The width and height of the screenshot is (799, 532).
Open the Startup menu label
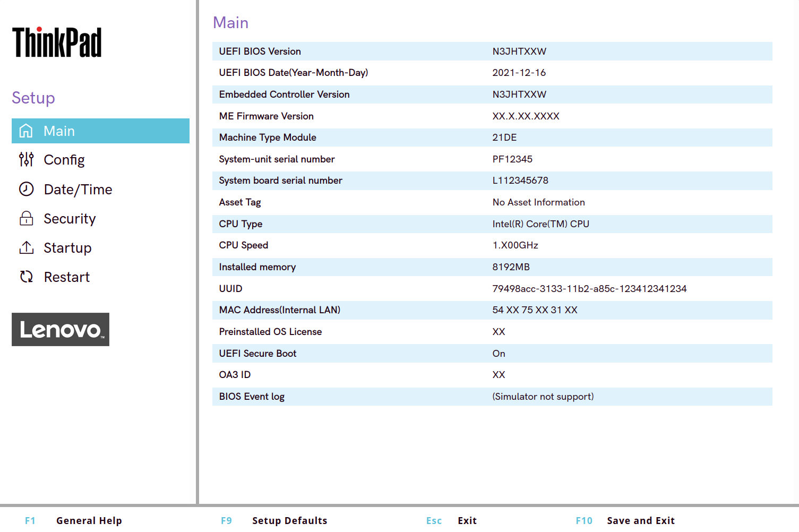click(67, 248)
